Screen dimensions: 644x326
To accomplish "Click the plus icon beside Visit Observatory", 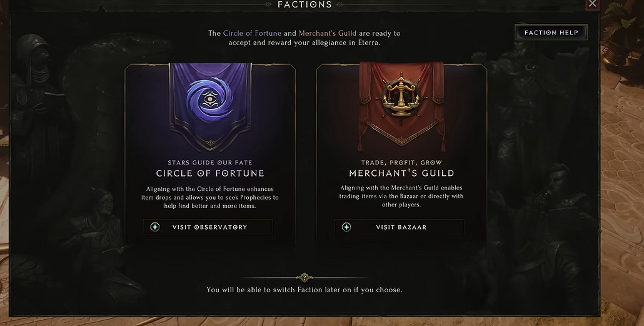I will [x=155, y=227].
